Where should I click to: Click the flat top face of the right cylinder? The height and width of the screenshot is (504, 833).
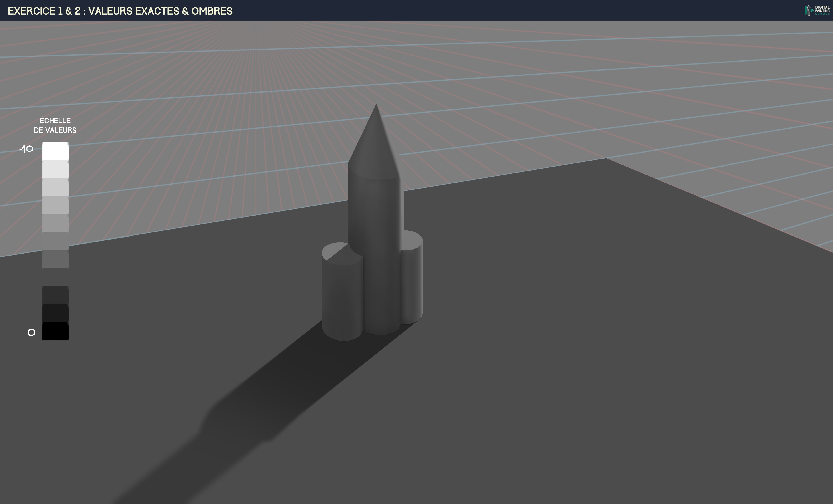pos(413,240)
